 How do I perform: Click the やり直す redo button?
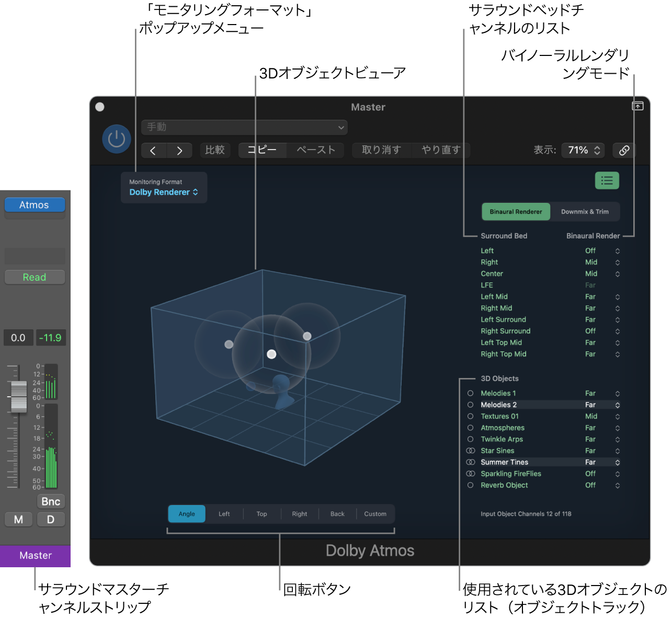[441, 151]
